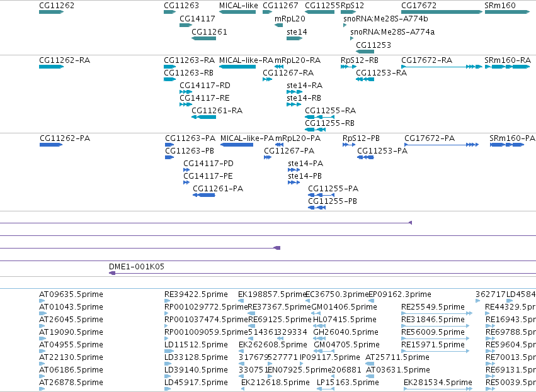Select the ste14-PB protein label

pos(305,177)
